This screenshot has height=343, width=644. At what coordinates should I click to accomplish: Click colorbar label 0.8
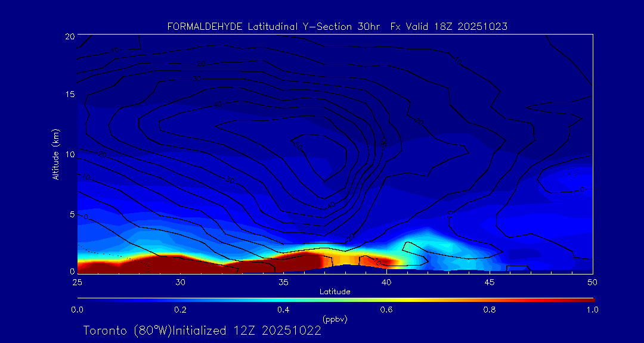[x=490, y=310]
